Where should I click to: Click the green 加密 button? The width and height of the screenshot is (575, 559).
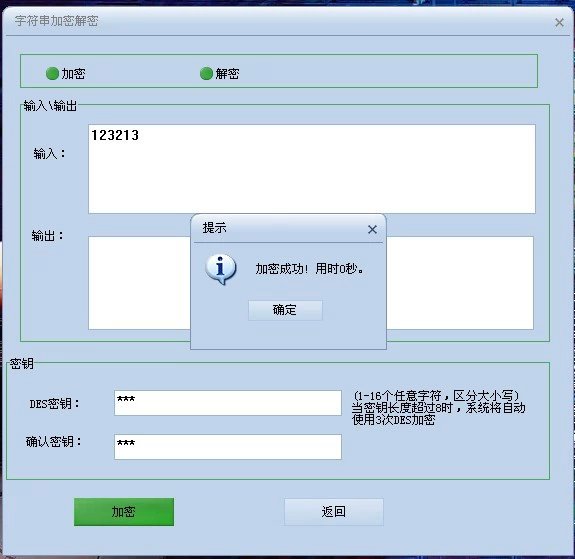coord(124,512)
